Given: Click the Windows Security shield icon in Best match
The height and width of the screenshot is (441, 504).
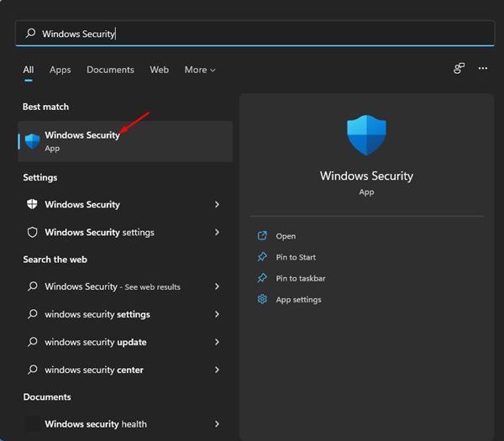Looking at the screenshot, I should click(33, 141).
